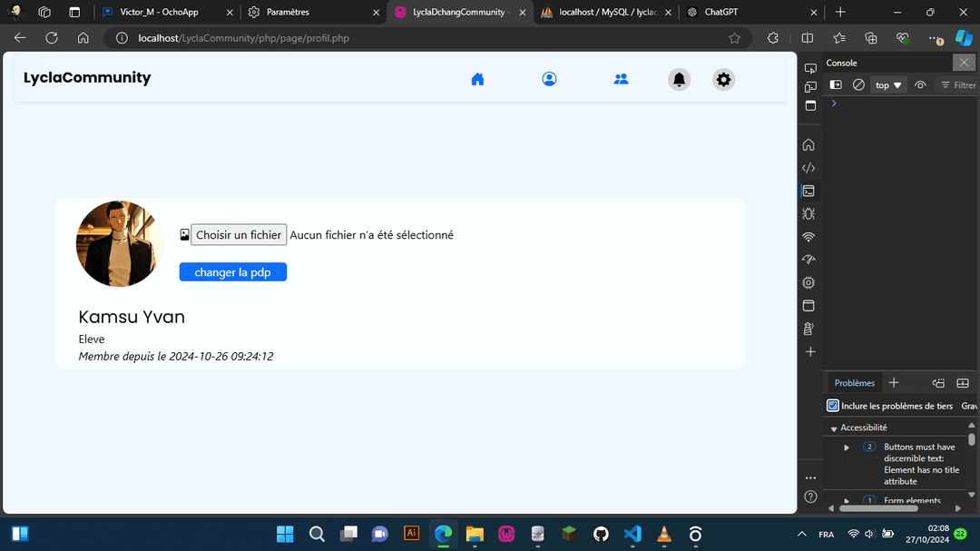Open the settings gear in the navbar
This screenshot has width=980, height=551.
click(x=724, y=80)
